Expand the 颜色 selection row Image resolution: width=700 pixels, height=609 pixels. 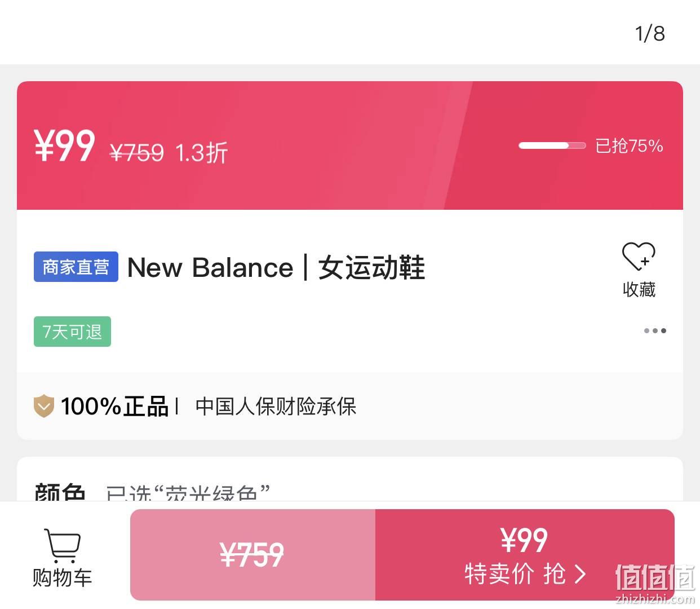pyautogui.click(x=350, y=489)
